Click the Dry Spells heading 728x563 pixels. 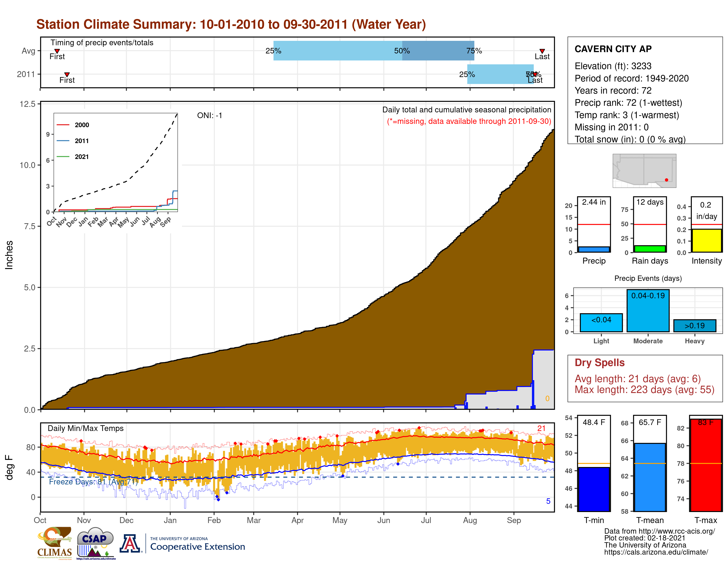[599, 363]
